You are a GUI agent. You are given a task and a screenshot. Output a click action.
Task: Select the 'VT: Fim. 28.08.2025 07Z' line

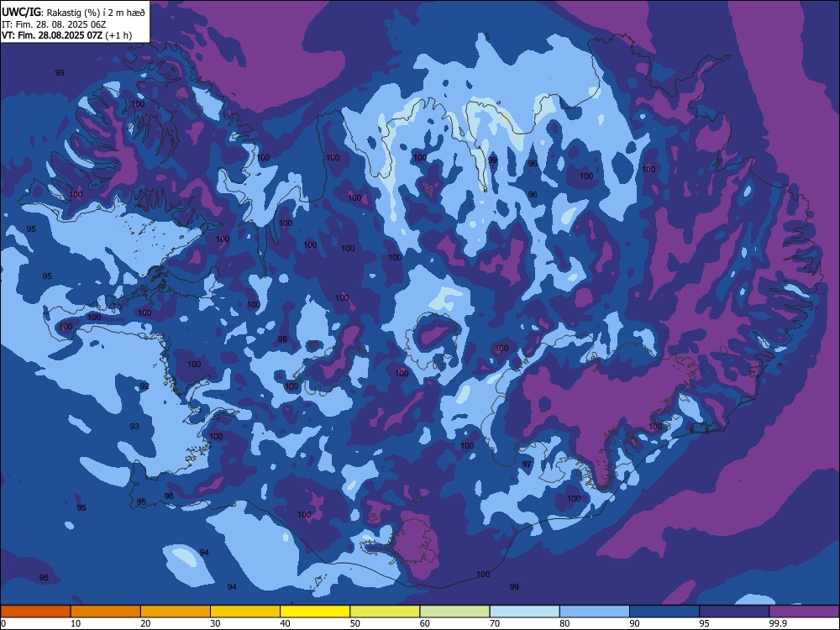(52, 35)
